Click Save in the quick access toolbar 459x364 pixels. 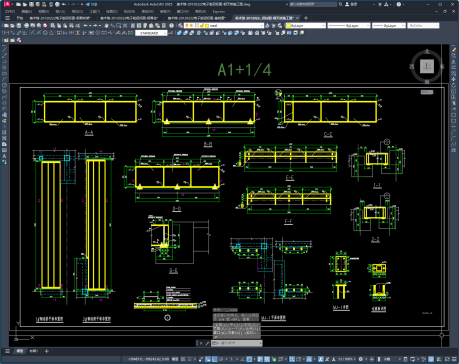pyautogui.click(x=31, y=4)
